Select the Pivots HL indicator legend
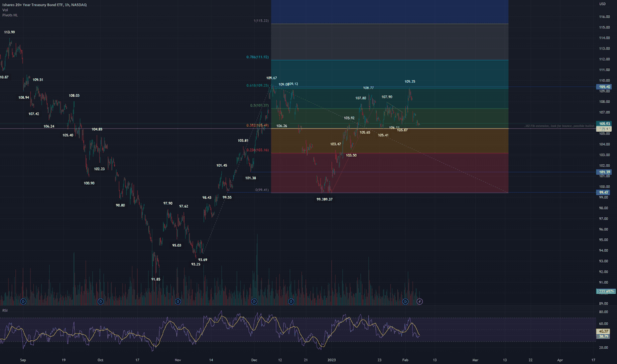Screen dimensions: 617x364 pyautogui.click(x=10, y=15)
